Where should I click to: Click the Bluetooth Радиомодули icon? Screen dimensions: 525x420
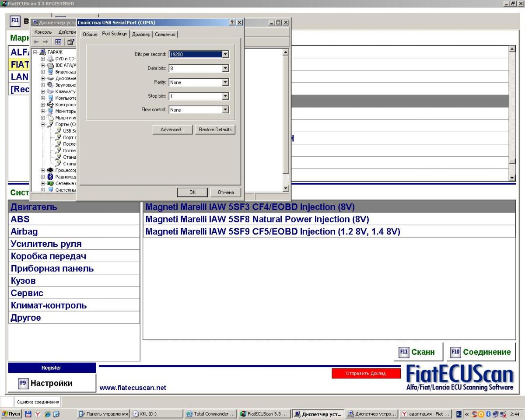50,177
